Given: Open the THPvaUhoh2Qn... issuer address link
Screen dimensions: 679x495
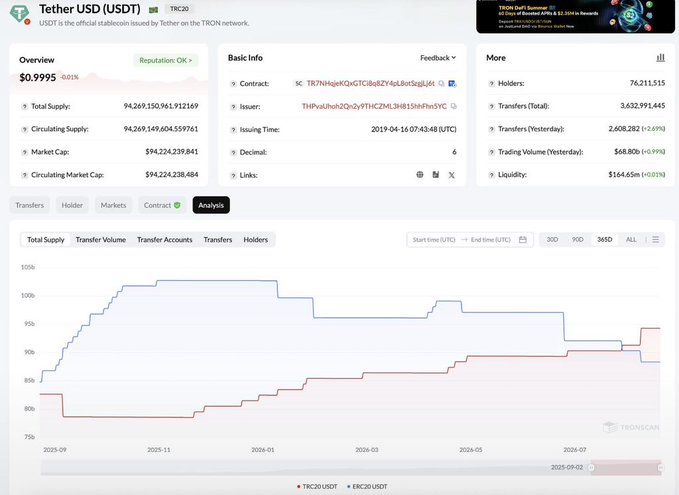Looking at the screenshot, I should pyautogui.click(x=374, y=106).
